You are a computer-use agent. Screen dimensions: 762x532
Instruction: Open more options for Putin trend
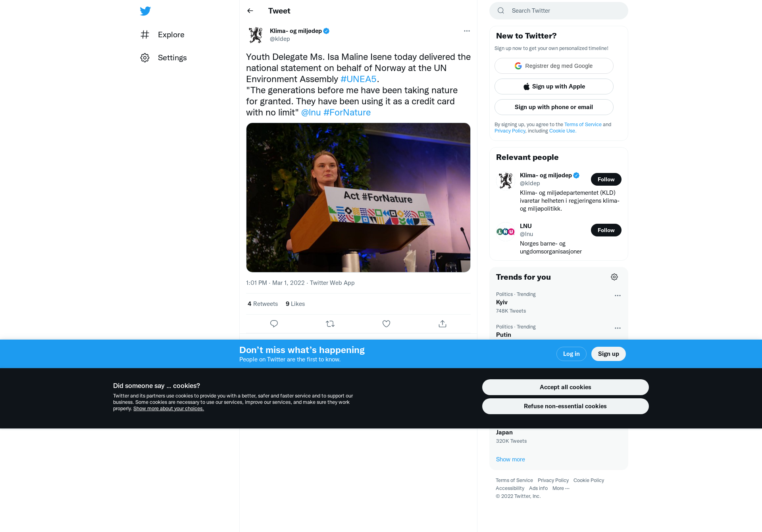pyautogui.click(x=618, y=328)
